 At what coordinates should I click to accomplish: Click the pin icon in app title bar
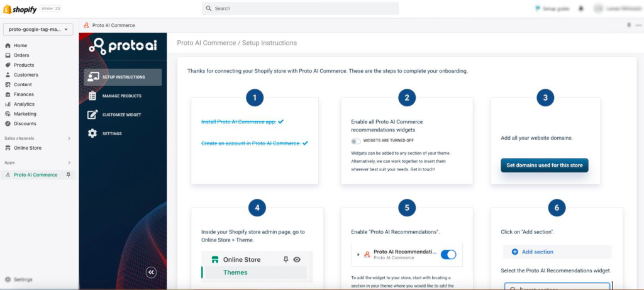coord(629,25)
